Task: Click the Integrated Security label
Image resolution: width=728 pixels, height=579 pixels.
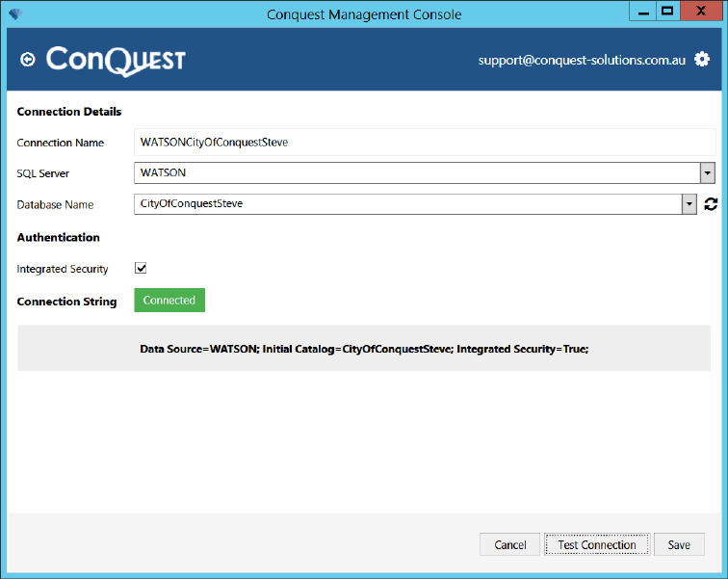Action: click(63, 269)
